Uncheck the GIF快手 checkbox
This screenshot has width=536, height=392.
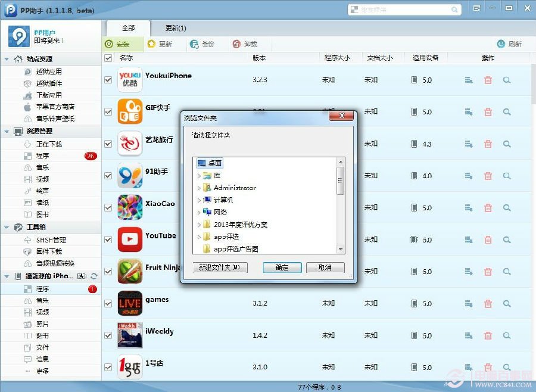pos(108,111)
